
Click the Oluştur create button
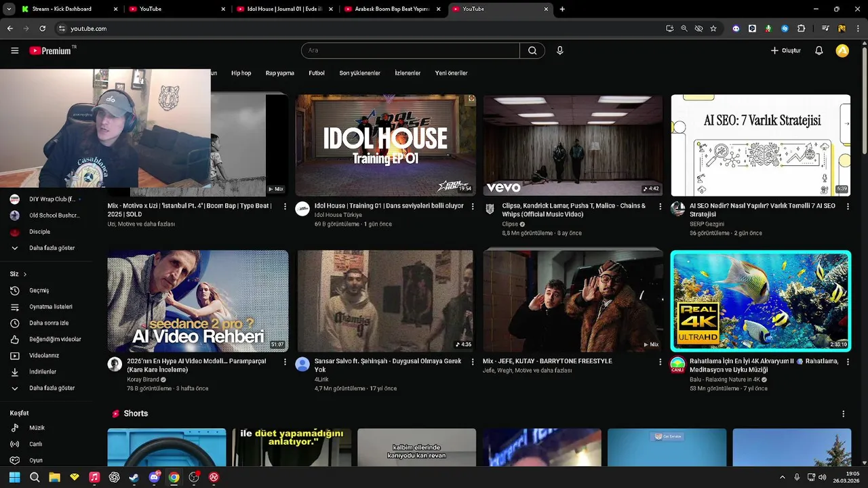coord(786,50)
